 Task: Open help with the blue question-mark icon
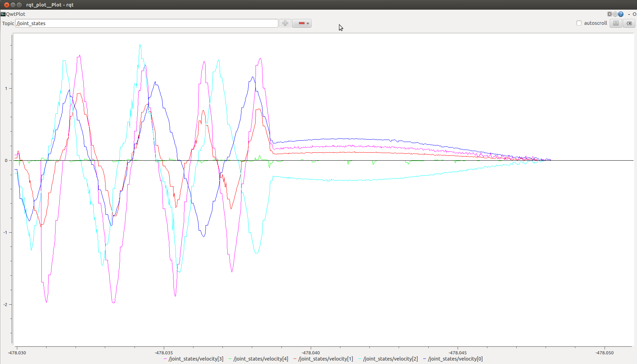pyautogui.click(x=621, y=14)
